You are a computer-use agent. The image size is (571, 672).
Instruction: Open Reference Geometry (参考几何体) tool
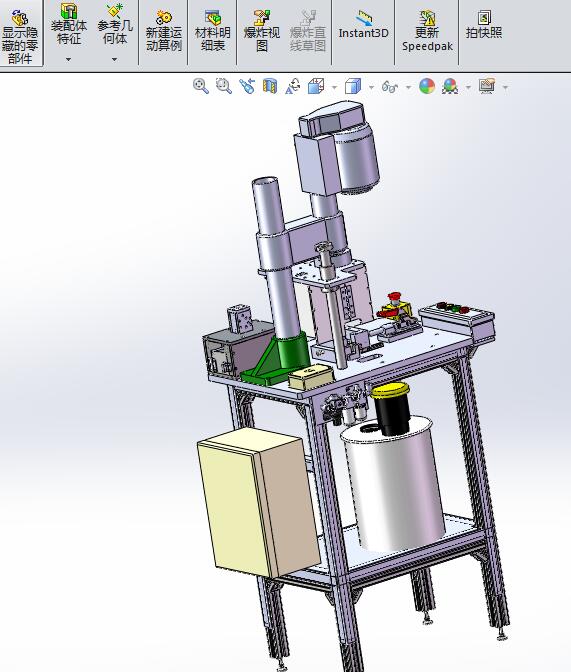tap(115, 24)
